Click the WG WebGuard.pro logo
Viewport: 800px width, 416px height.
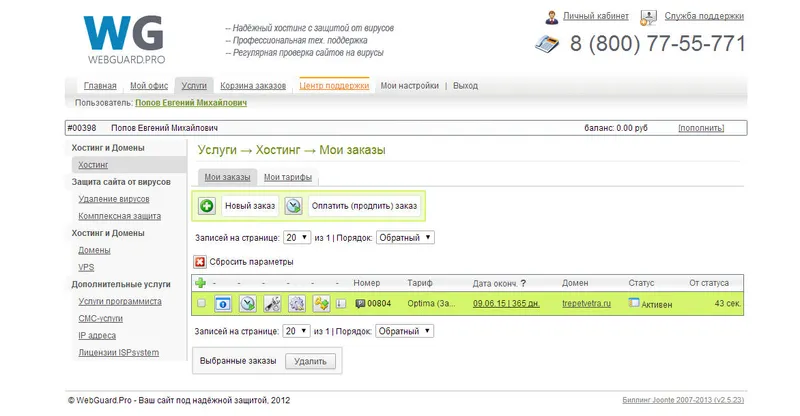click(126, 39)
